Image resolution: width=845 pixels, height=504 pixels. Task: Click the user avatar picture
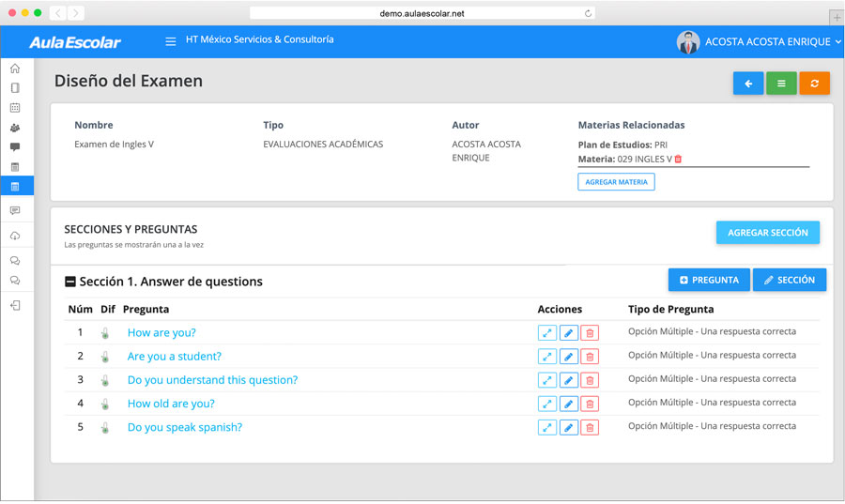pos(688,42)
